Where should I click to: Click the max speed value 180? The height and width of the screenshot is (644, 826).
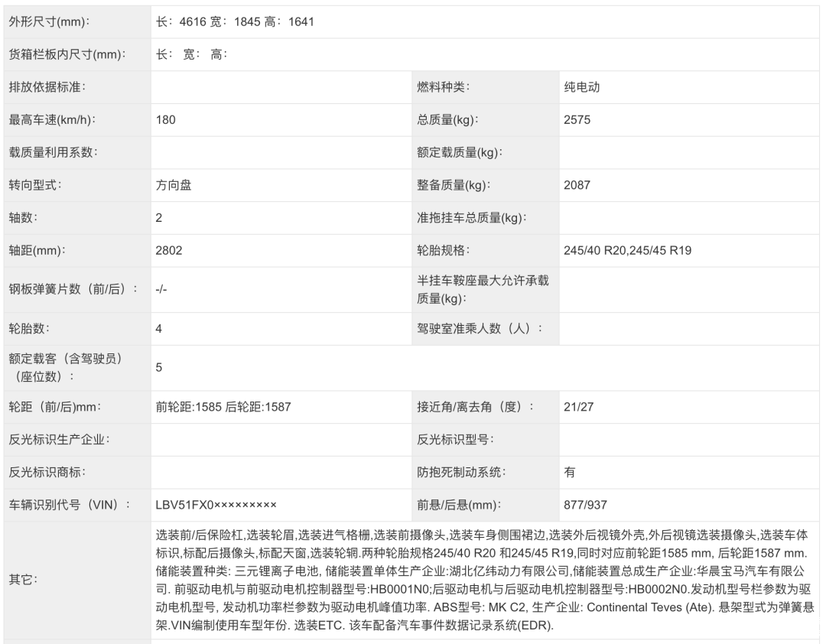pyautogui.click(x=165, y=120)
